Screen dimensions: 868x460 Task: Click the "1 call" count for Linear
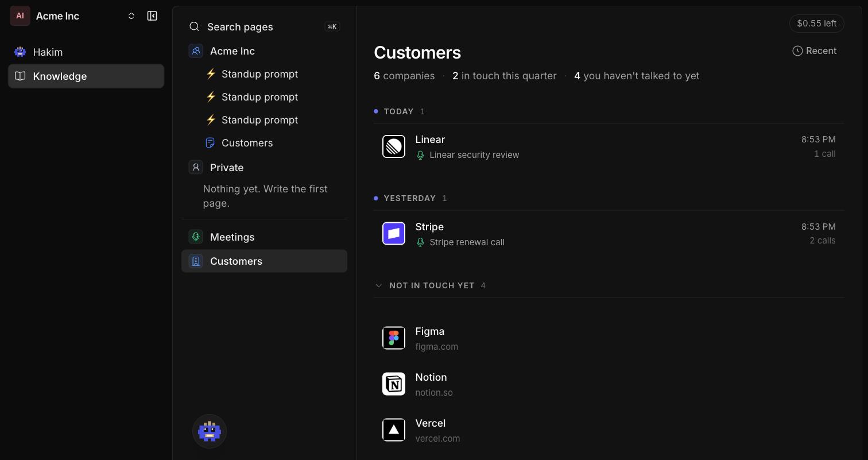824,154
